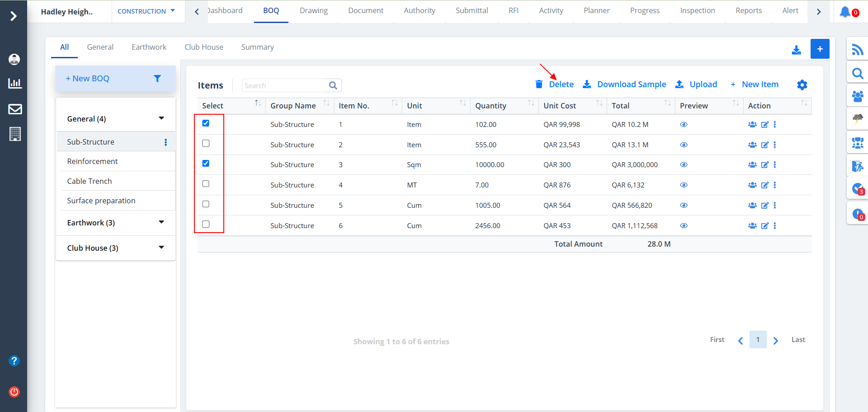Click the help question mark icon
The height and width of the screenshot is (412, 868).
(x=14, y=360)
